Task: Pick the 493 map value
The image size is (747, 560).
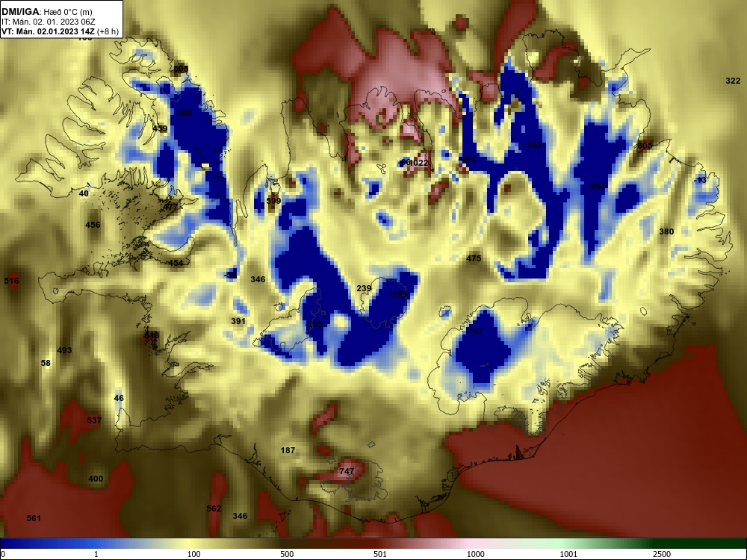Action: tap(64, 350)
